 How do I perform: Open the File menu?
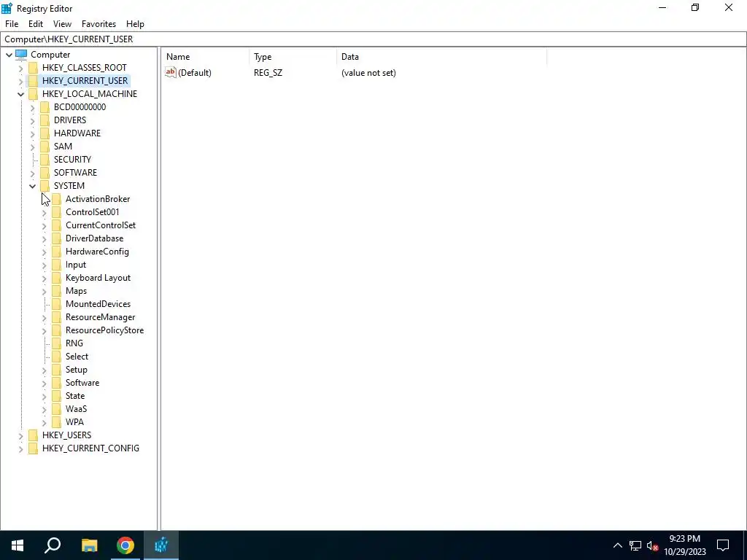pyautogui.click(x=12, y=24)
